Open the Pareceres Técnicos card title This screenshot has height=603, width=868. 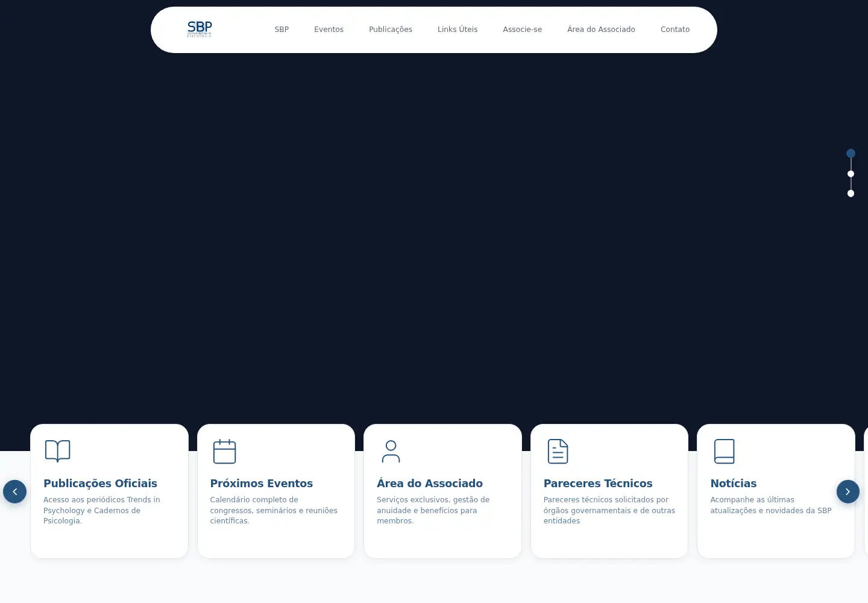pos(598,483)
